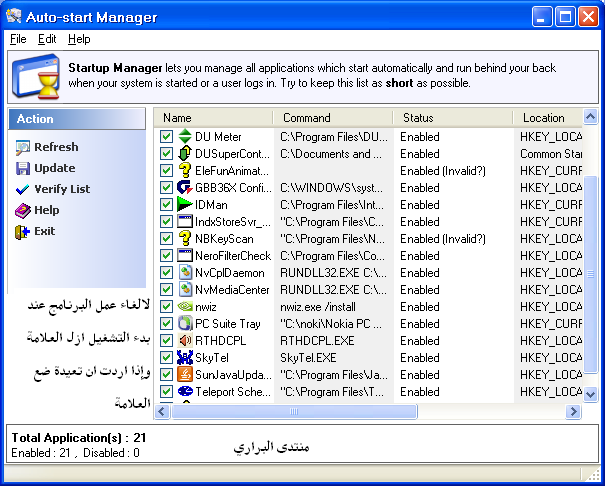
Task: Click NBKeyScan's 'Enabled (Invalid?)' status
Action: [443, 239]
